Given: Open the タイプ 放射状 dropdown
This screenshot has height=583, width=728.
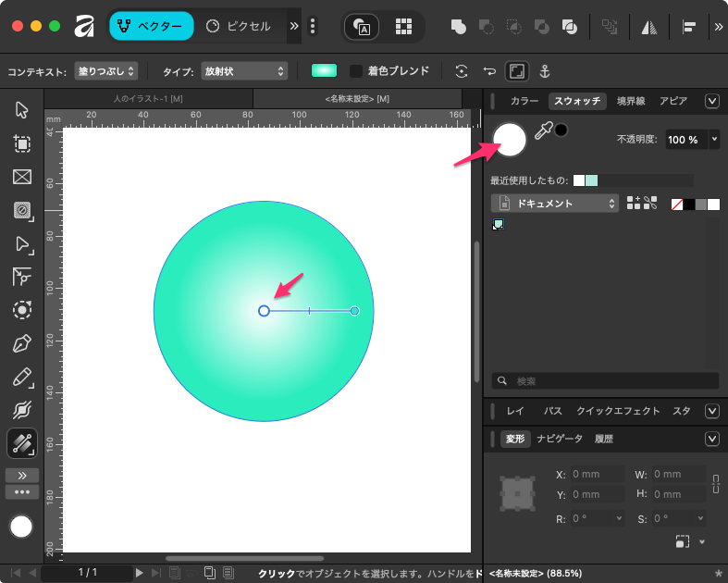Looking at the screenshot, I should coord(244,71).
